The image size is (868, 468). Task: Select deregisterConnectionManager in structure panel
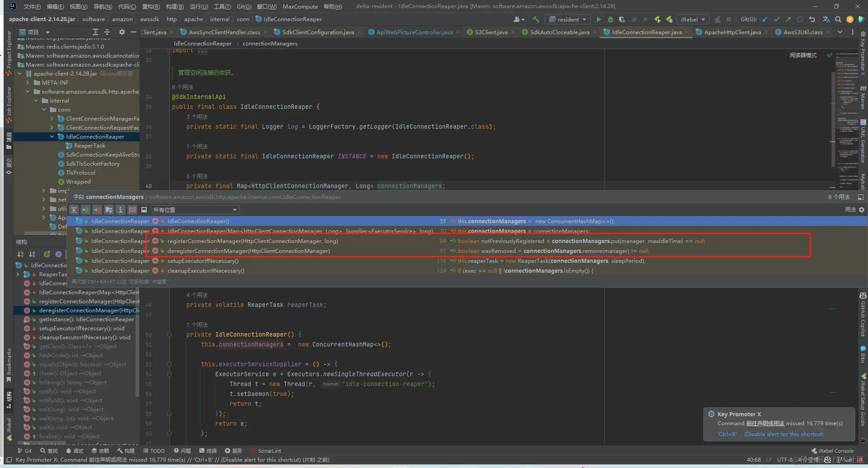tap(77, 310)
